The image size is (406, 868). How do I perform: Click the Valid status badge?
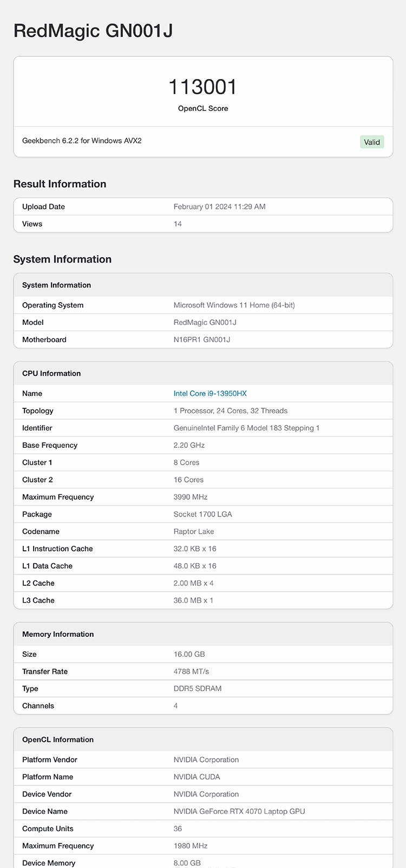click(372, 142)
